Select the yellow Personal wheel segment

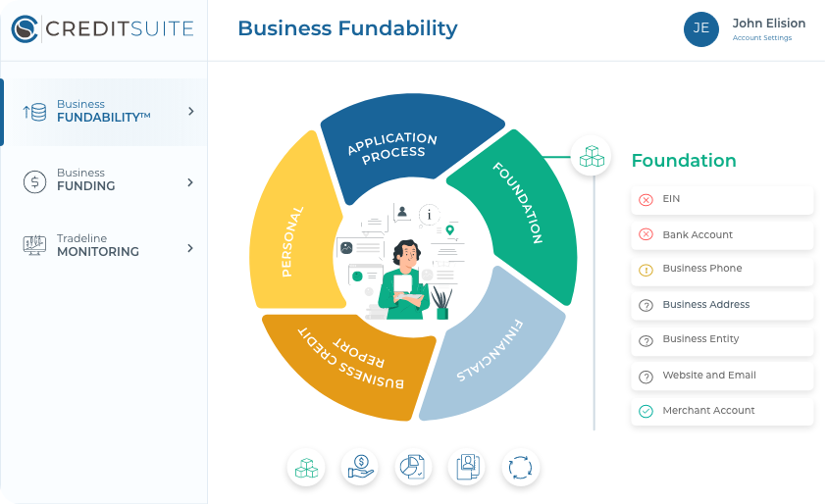click(291, 235)
